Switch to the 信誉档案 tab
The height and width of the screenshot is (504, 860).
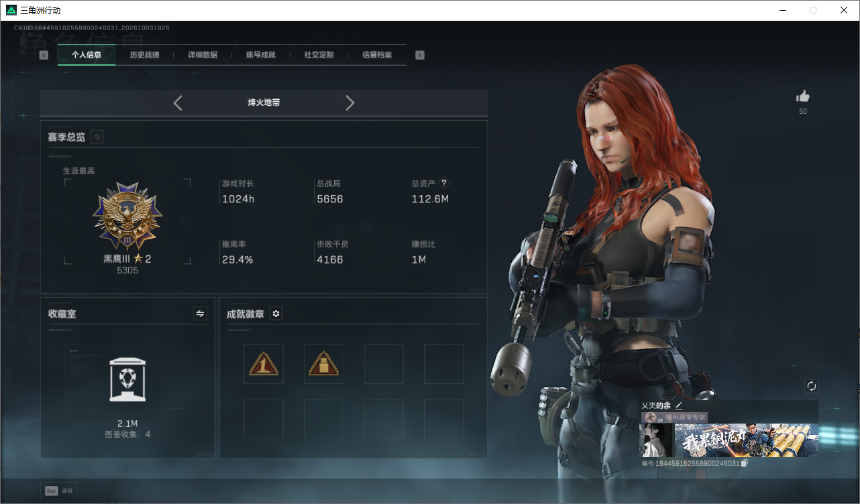click(x=377, y=55)
